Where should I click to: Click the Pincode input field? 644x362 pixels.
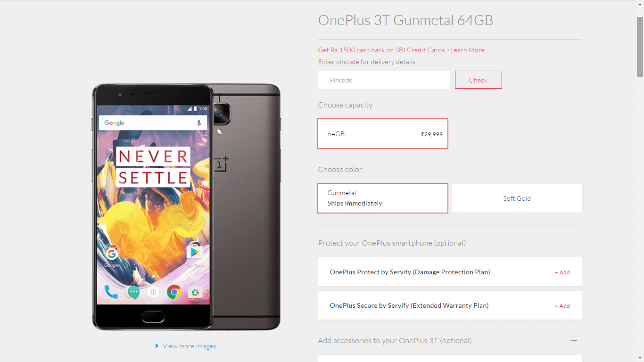tap(384, 80)
